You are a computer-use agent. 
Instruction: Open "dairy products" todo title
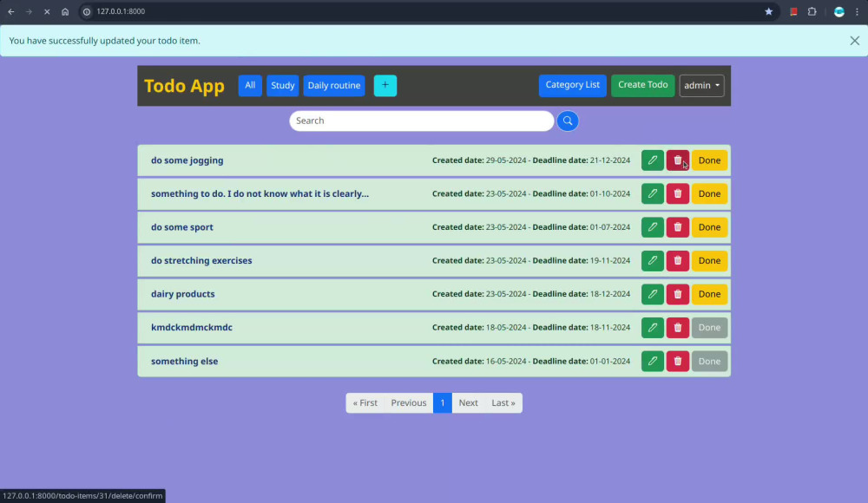tap(182, 294)
